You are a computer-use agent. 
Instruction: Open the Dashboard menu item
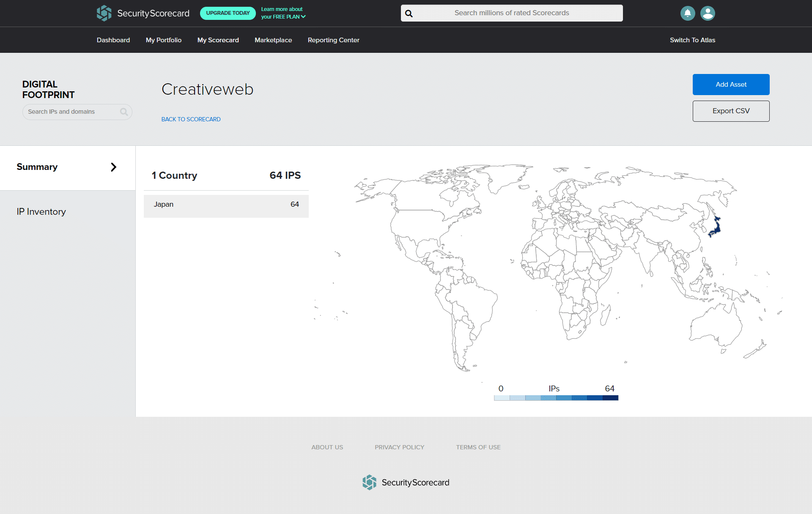click(112, 40)
